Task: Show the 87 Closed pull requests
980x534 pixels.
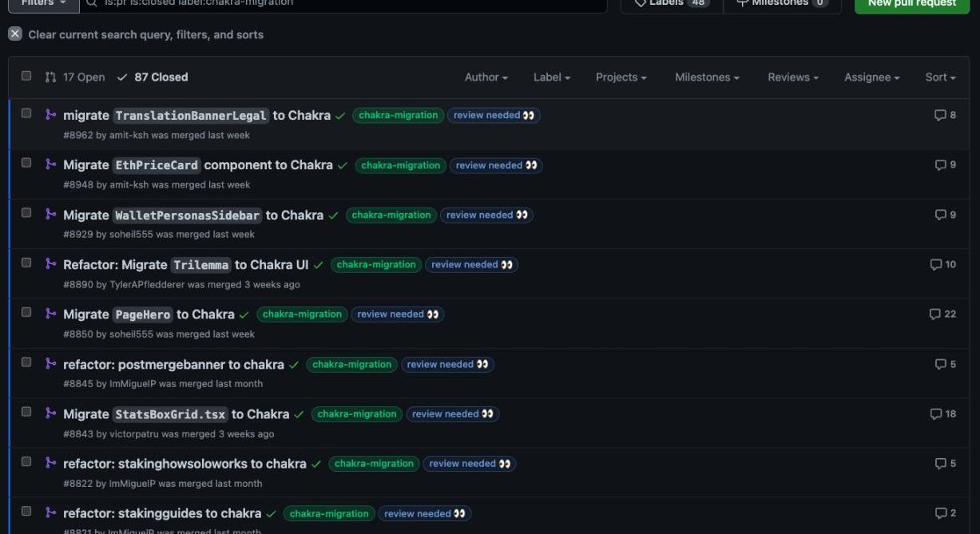Action: [x=153, y=77]
